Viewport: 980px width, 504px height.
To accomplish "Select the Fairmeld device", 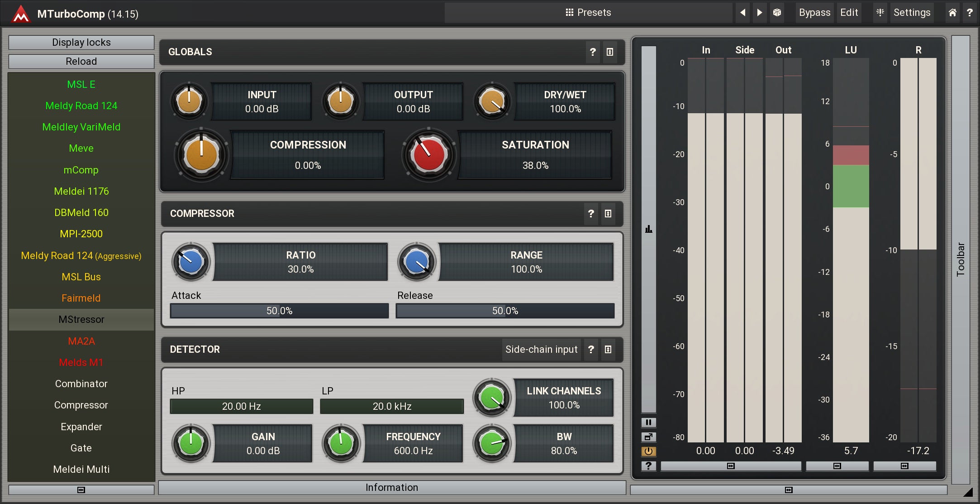I will 81,298.
